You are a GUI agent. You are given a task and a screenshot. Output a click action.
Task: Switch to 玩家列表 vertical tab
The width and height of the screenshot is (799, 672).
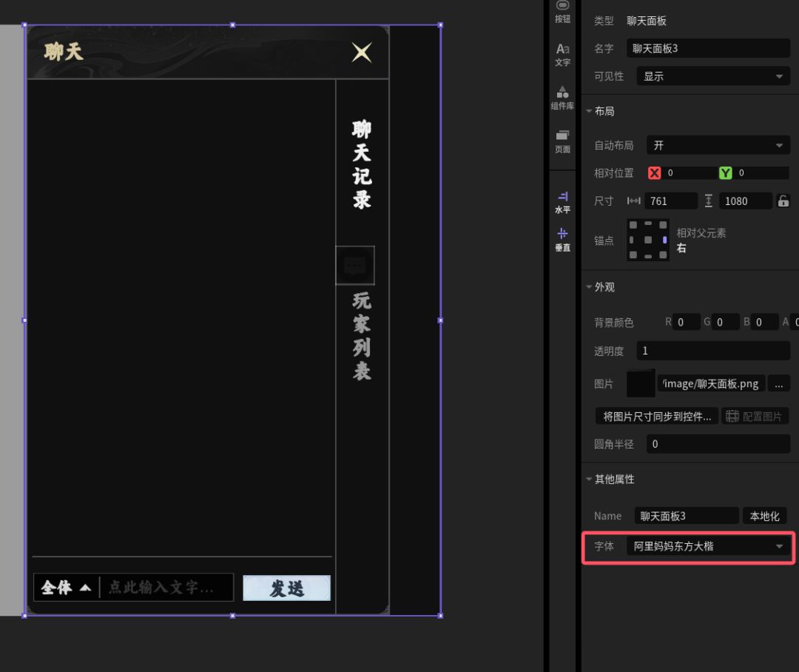coord(362,336)
